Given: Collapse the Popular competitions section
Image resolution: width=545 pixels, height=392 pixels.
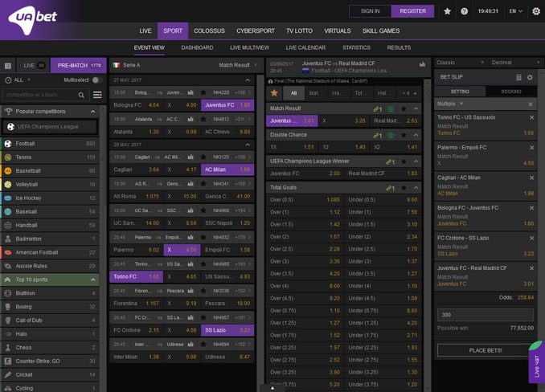Looking at the screenshot, I should pyautogui.click(x=92, y=112).
